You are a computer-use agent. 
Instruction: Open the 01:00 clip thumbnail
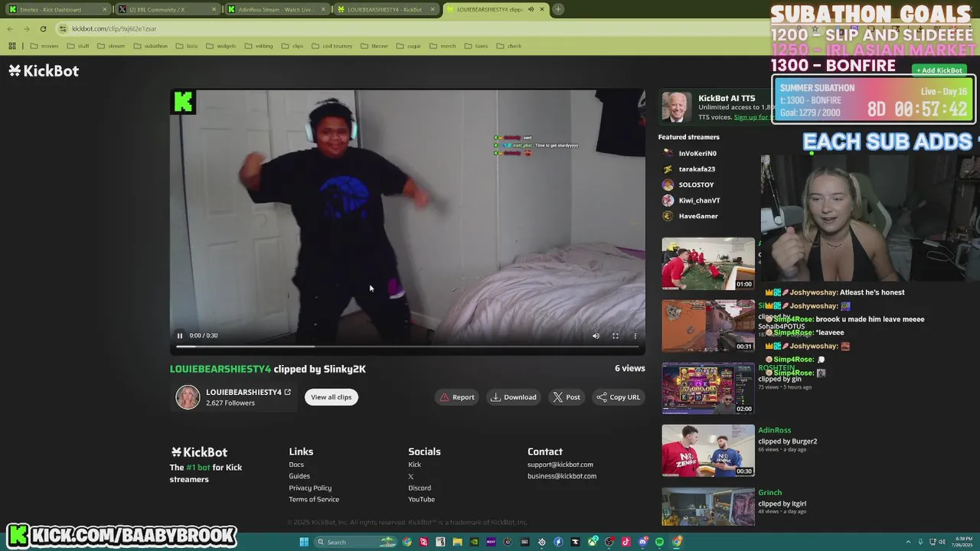tap(708, 263)
